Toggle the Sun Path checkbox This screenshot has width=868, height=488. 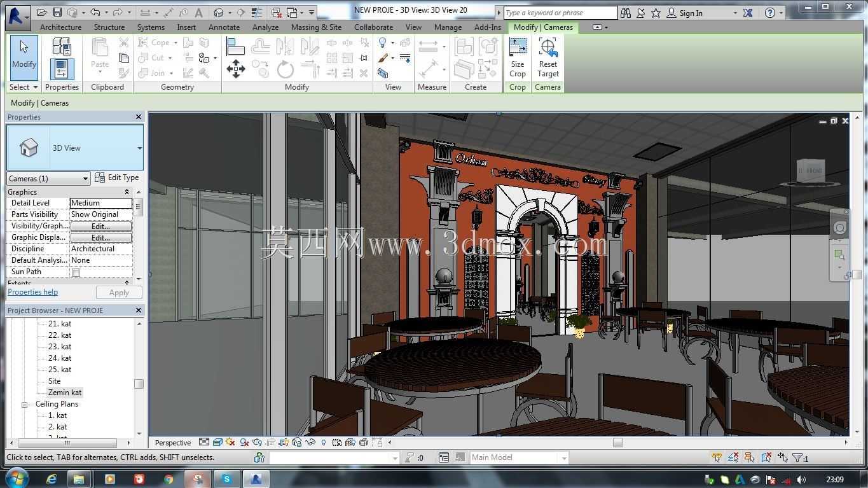[76, 272]
